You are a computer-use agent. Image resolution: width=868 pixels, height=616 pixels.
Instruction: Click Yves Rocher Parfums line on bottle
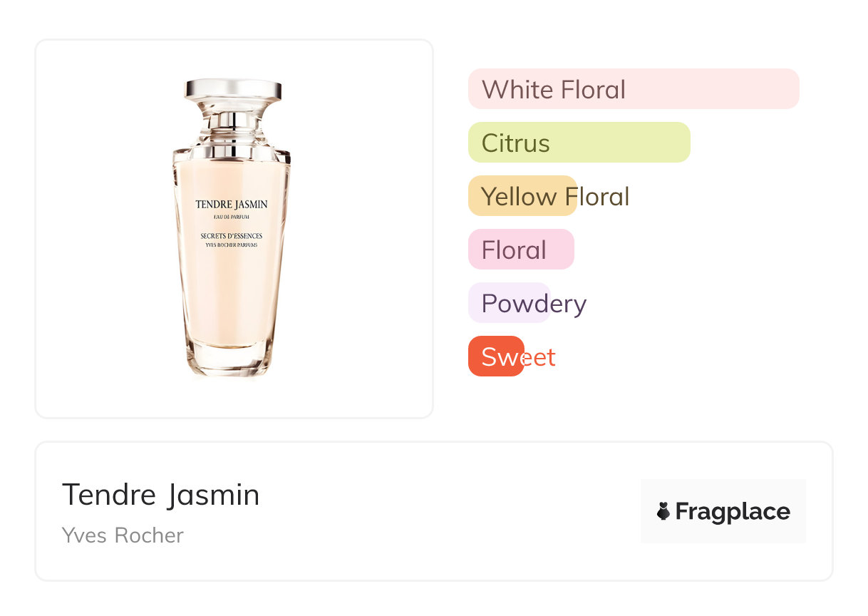pyautogui.click(x=231, y=245)
